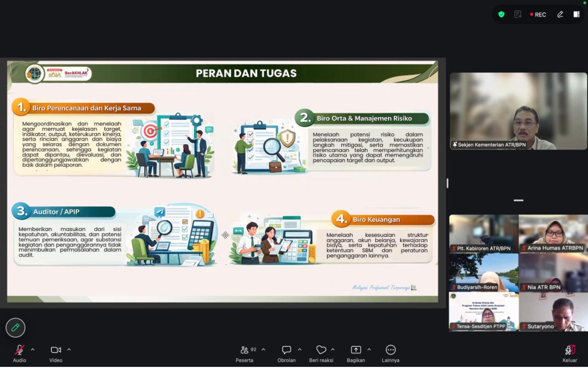Open the Lainnya more options menu
This screenshot has width=588, height=368.
click(390, 350)
